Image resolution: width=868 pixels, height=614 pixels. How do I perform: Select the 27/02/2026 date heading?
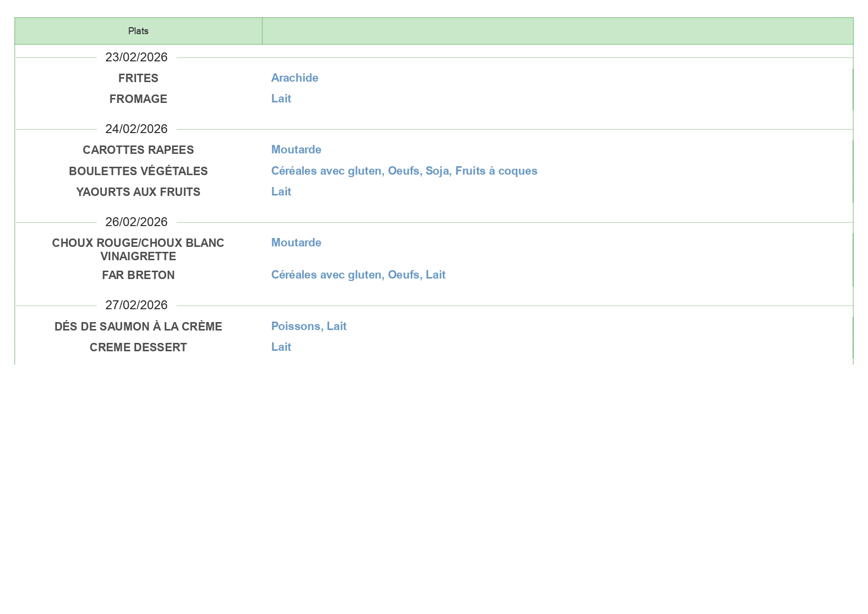136,305
